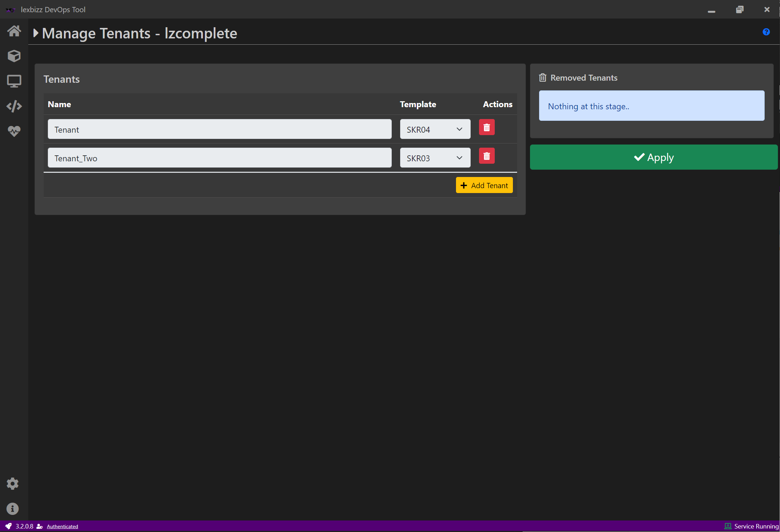
Task: Open the monitor instances icon in the sidebar
Action: [x=14, y=81]
